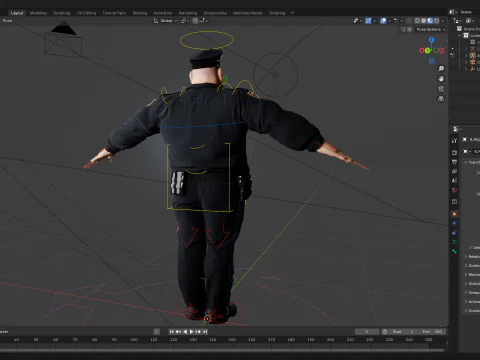Play the animation forward
This screenshot has width=480, height=360.
(x=192, y=332)
